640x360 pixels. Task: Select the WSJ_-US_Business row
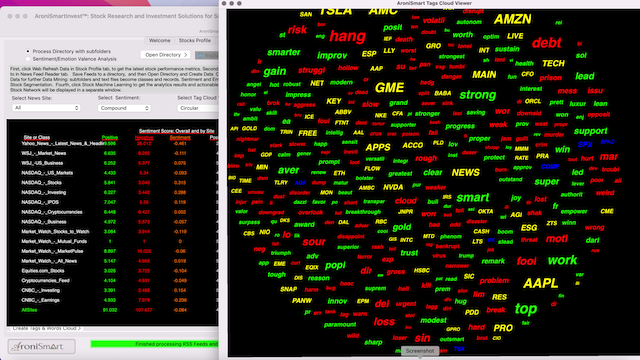[42, 163]
